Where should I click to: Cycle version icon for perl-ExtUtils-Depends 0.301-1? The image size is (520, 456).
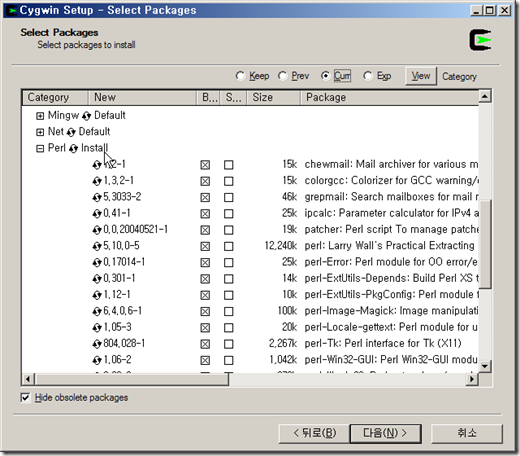coord(97,279)
